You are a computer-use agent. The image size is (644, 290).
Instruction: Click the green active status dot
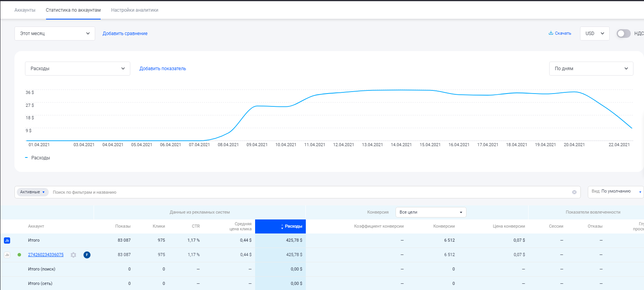[19, 255]
